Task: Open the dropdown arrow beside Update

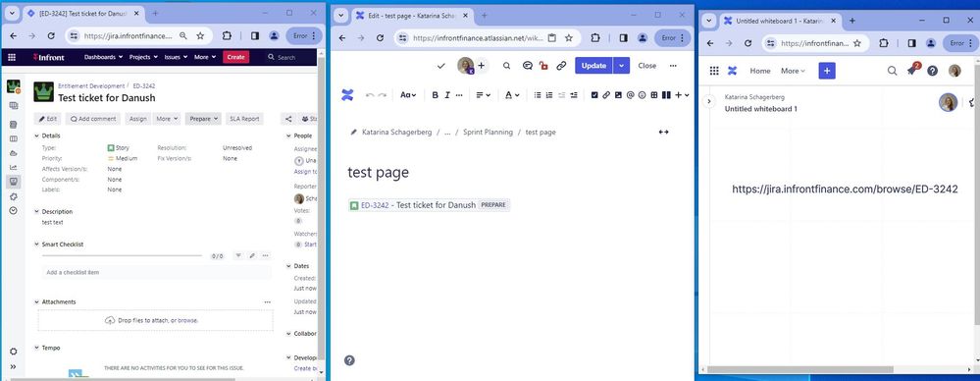Action: point(621,65)
